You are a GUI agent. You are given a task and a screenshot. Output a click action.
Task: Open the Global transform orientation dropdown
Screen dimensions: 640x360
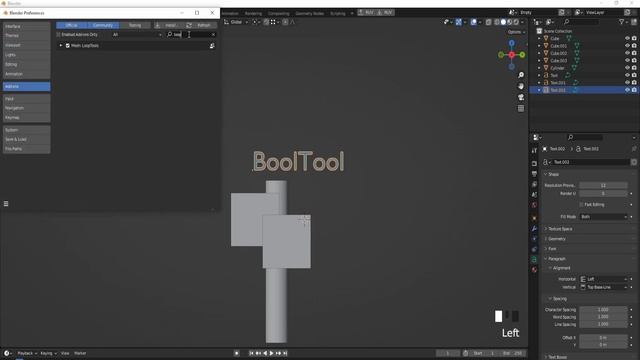(x=236, y=22)
